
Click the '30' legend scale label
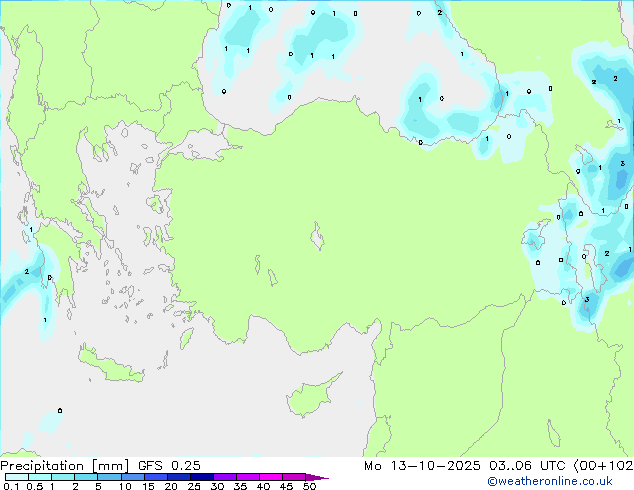pyautogui.click(x=217, y=486)
